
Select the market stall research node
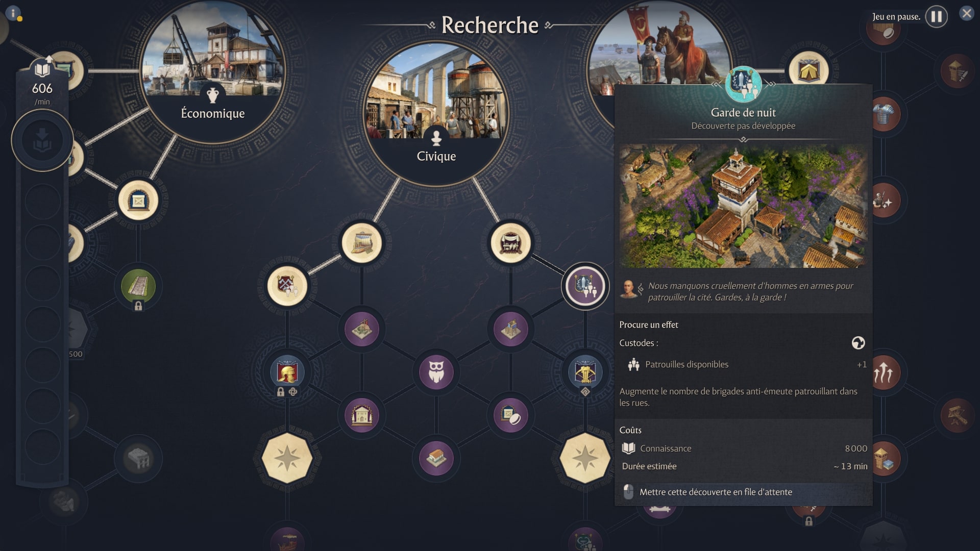pos(510,243)
